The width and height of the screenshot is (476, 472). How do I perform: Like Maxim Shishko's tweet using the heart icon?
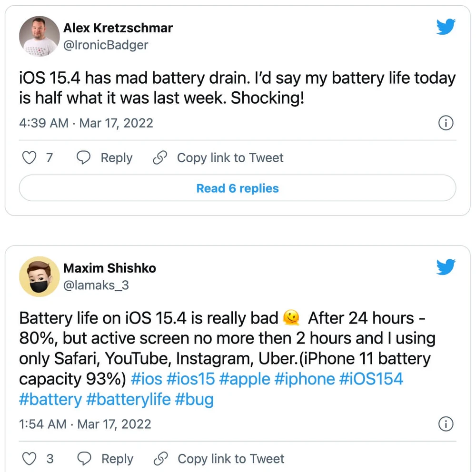pos(29,459)
